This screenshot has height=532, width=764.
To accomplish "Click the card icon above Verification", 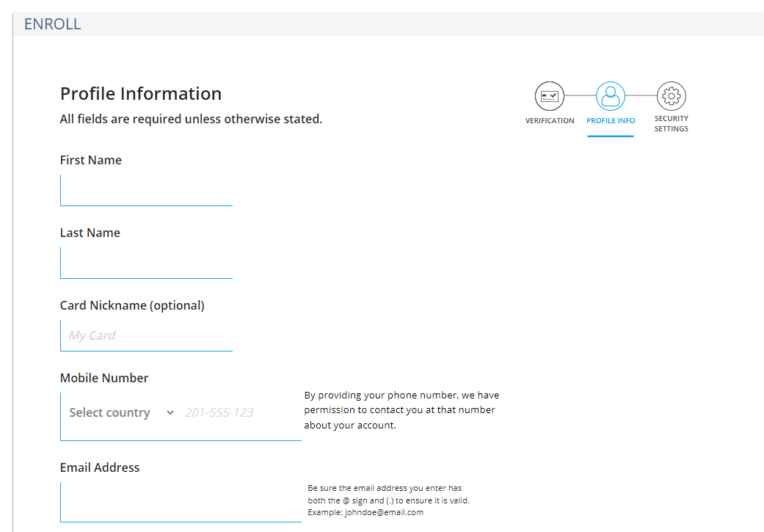I will point(550,95).
